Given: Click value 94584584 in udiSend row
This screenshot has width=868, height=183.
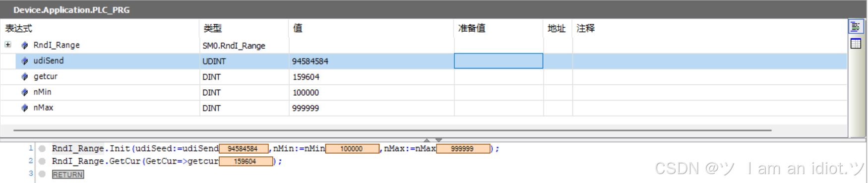Looking at the screenshot, I should 310,61.
